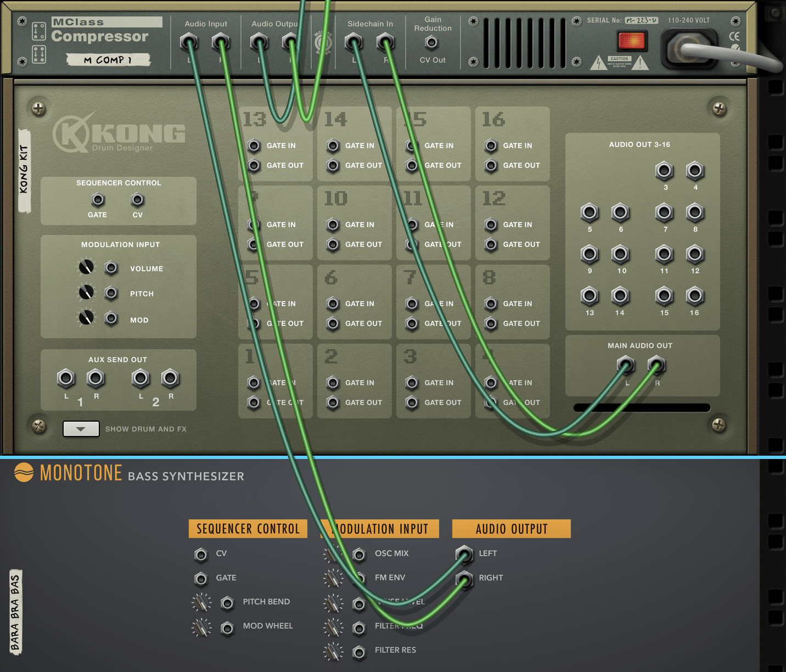
Task: Click the Gain Reduction CV Out jack
Action: [x=432, y=42]
